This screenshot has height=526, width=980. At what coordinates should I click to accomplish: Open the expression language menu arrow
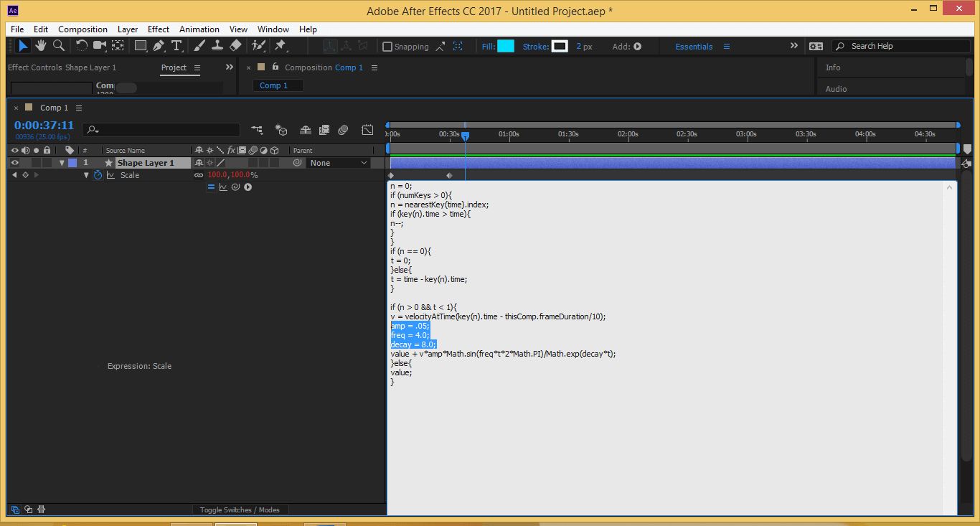pos(248,187)
